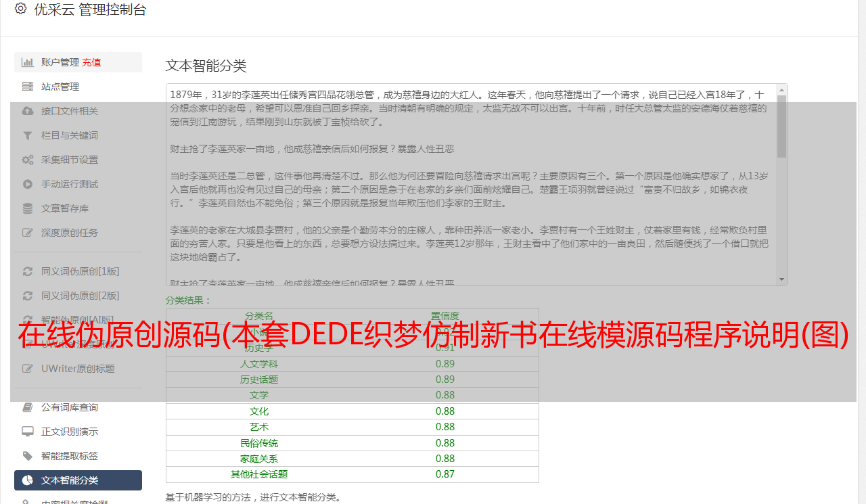Click the 文学 category cell
The width and height of the screenshot is (866, 504).
point(259,395)
